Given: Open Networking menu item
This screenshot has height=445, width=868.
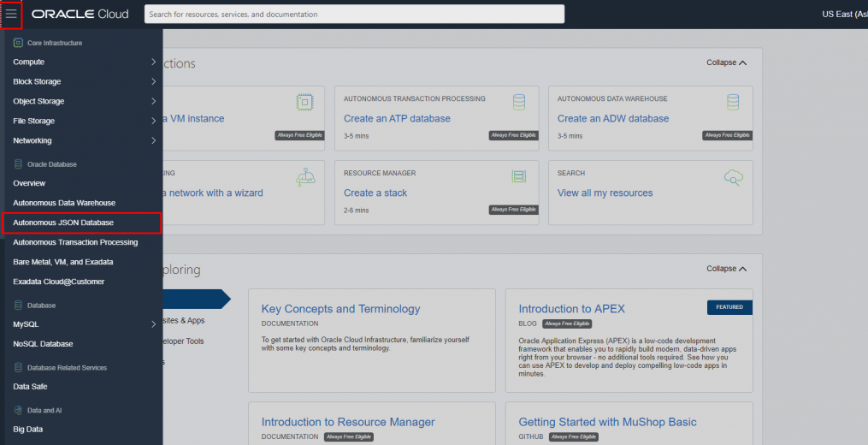Looking at the screenshot, I should (32, 140).
